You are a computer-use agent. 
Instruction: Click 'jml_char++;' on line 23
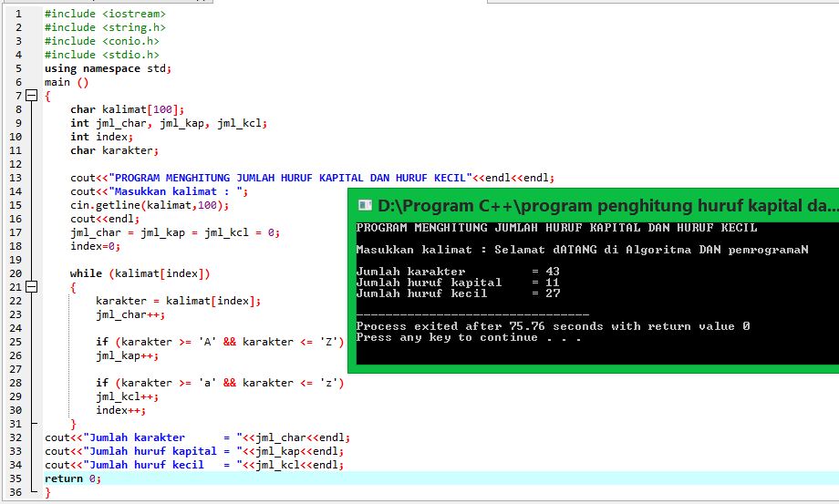click(130, 314)
